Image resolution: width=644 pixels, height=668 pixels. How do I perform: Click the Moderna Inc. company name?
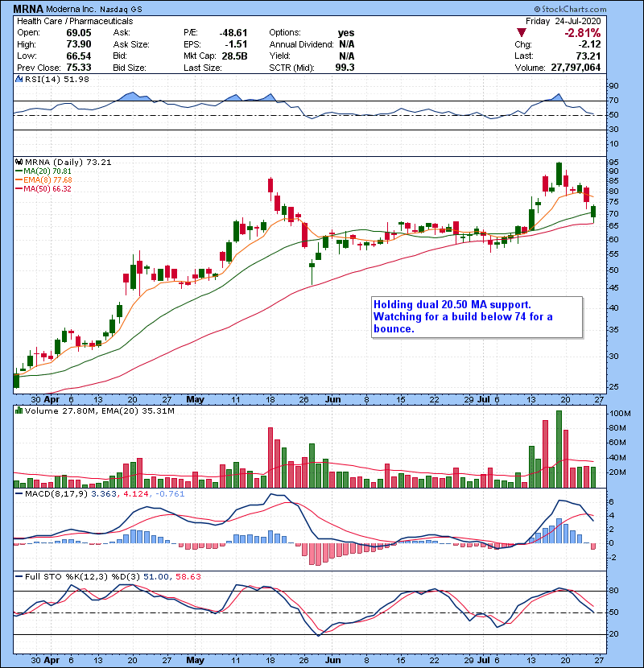pyautogui.click(x=71, y=9)
